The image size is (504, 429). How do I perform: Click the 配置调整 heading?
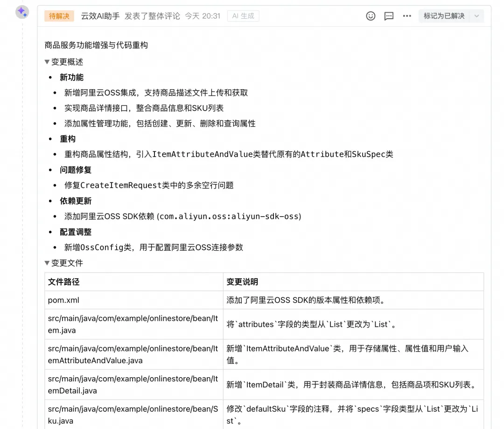(76, 232)
